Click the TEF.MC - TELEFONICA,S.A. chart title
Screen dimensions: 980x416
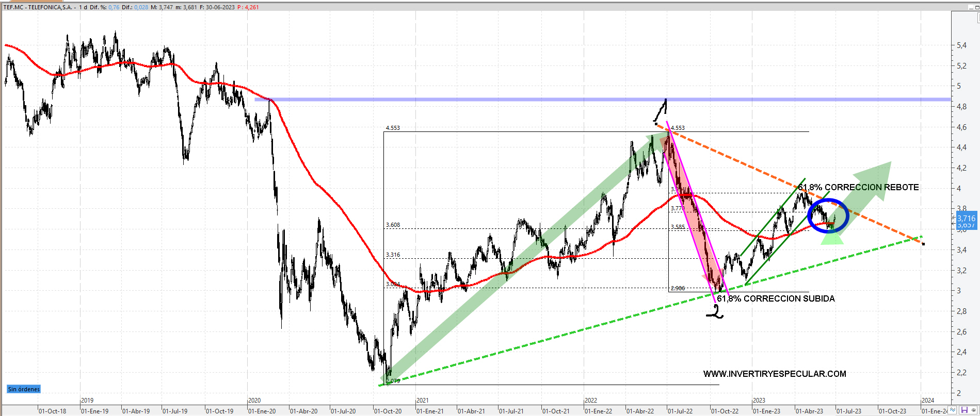tap(38, 7)
